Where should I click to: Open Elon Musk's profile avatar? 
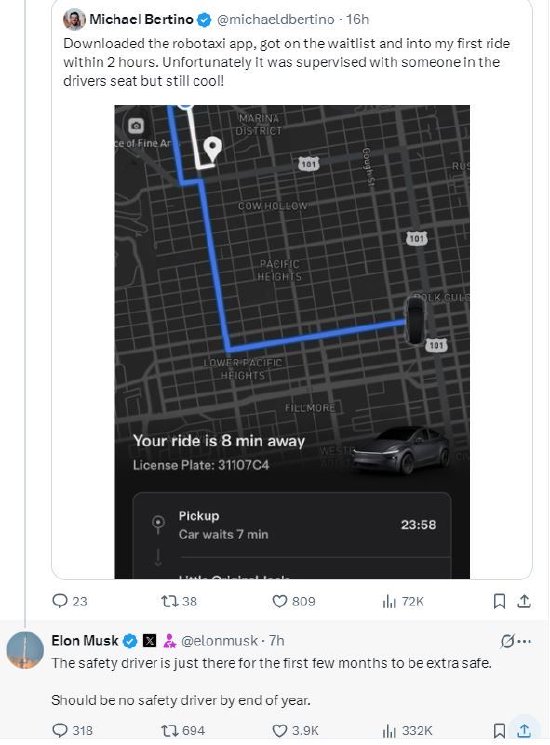click(x=25, y=650)
